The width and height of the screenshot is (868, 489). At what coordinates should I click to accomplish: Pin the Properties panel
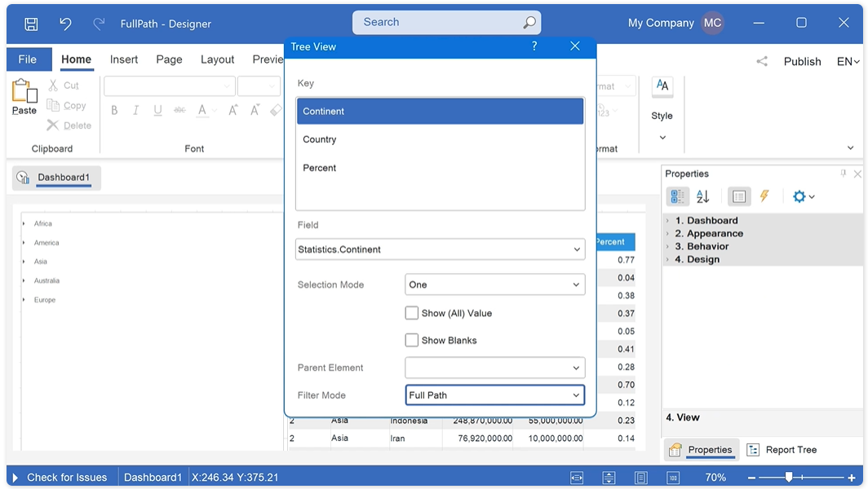pos(843,173)
